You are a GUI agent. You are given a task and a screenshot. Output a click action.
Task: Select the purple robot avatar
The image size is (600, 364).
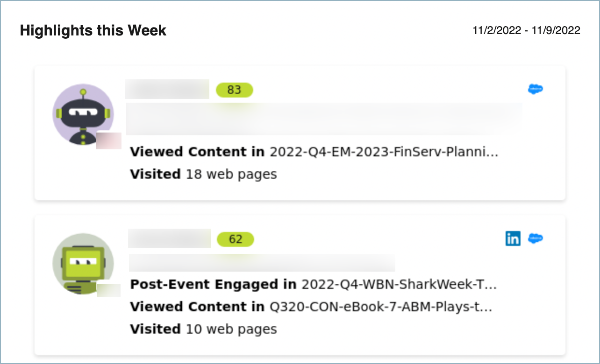83,115
